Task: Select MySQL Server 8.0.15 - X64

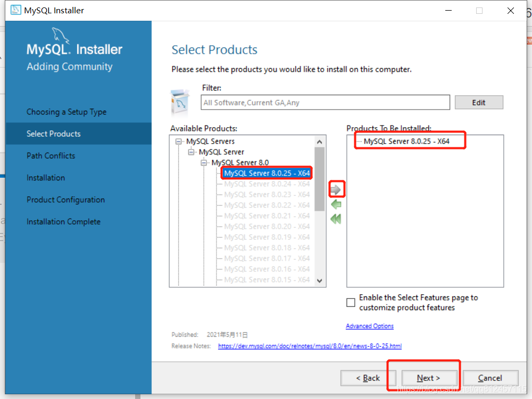Action: [x=267, y=280]
